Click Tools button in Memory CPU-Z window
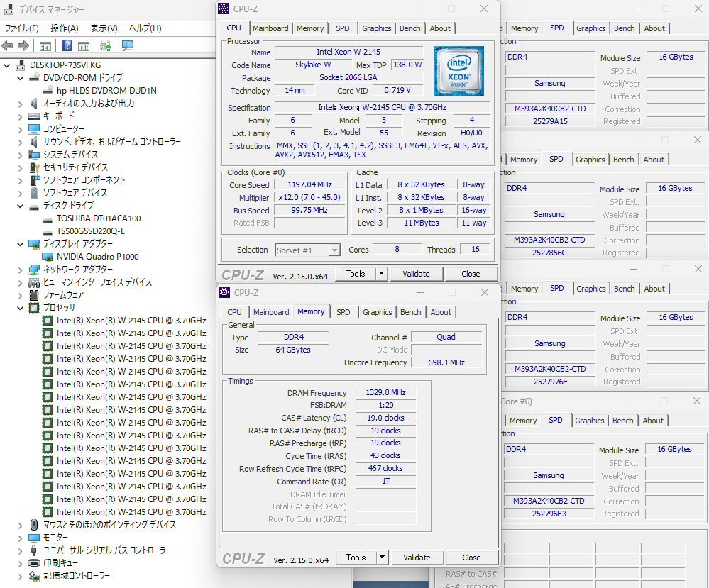The width and height of the screenshot is (709, 588). (x=356, y=558)
